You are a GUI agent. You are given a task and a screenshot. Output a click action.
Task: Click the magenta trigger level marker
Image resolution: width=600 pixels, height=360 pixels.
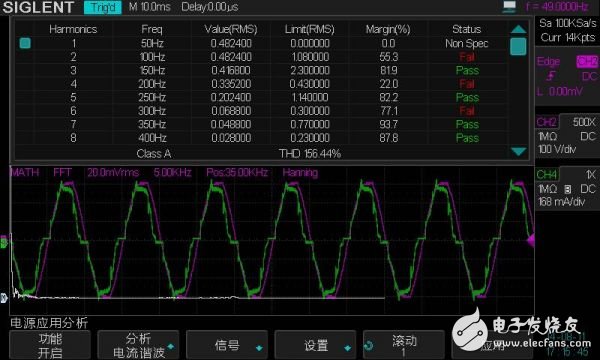(x=531, y=241)
